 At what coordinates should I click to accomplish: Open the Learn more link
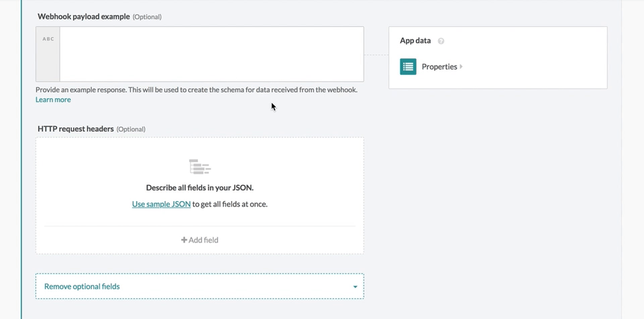point(53,100)
